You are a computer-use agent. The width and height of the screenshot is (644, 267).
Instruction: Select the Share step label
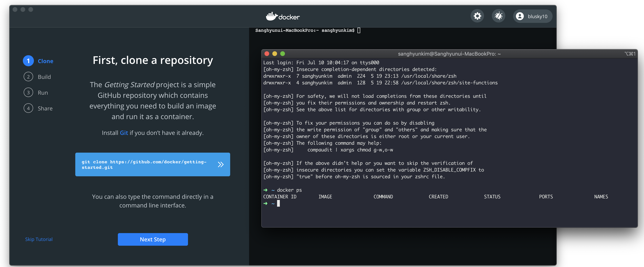[45, 108]
